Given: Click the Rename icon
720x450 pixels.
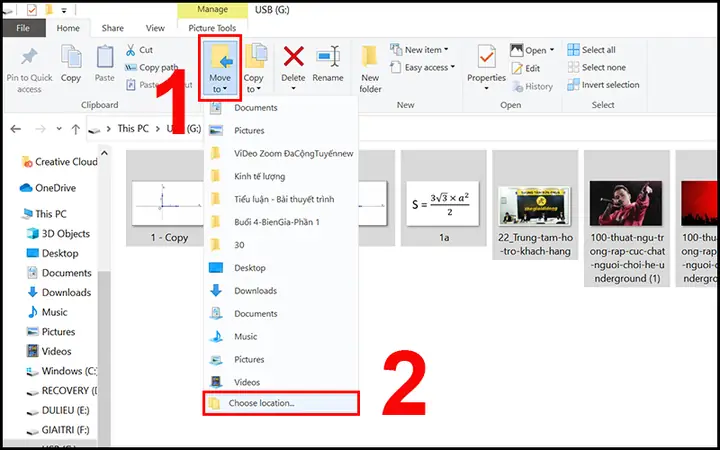Looking at the screenshot, I should click(x=328, y=57).
